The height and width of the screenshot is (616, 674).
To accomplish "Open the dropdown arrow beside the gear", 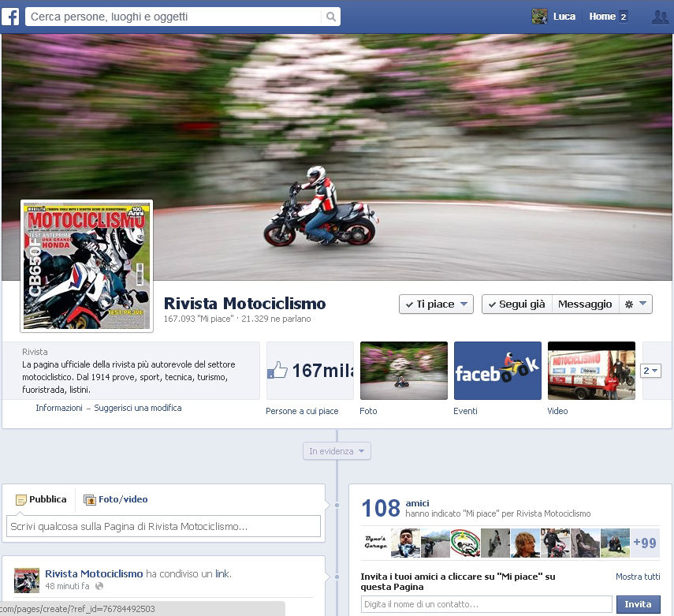I will [643, 304].
